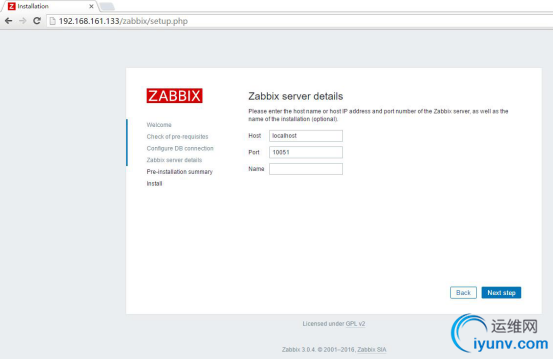554x360 pixels.
Task: Click the Port label
Action: coord(254,152)
